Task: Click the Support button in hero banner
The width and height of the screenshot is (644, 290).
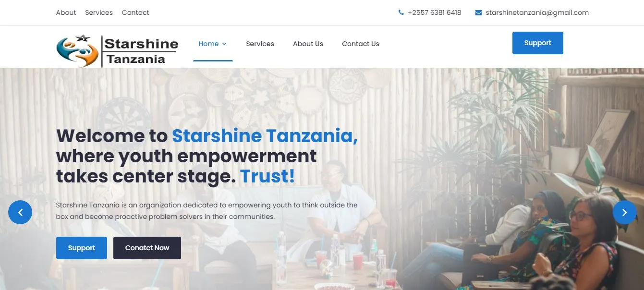Action: [82, 248]
